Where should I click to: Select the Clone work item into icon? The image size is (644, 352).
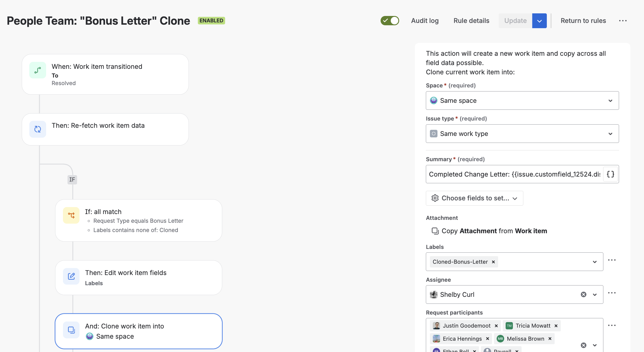tap(71, 330)
